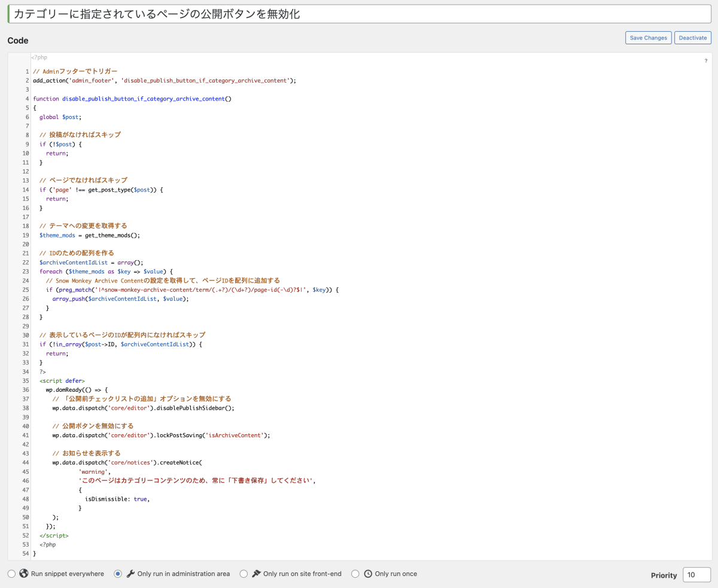Image resolution: width=718 pixels, height=588 pixels.
Task: Click the "Priority" label text
Action: pyautogui.click(x=664, y=575)
